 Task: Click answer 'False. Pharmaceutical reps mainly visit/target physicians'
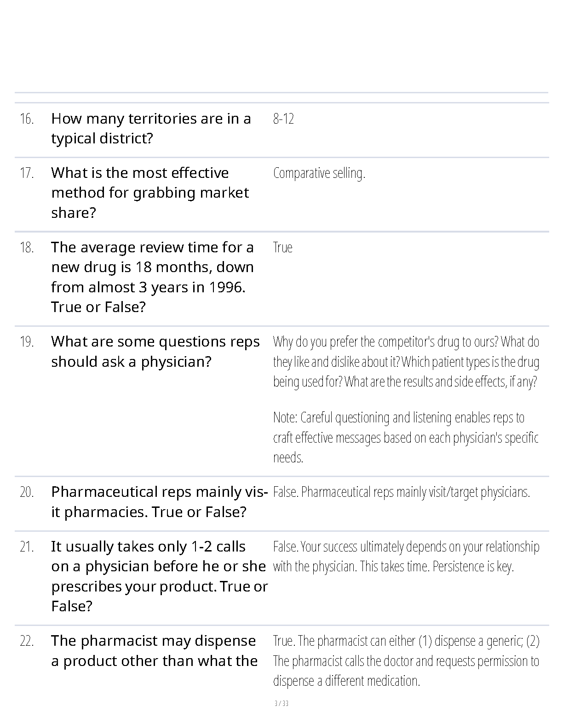pos(401,492)
